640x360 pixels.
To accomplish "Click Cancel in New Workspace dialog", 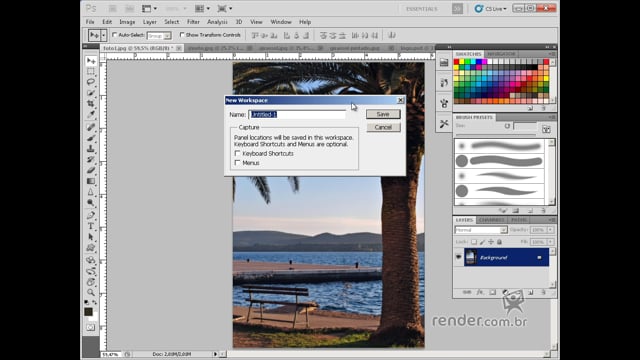I will tap(383, 127).
